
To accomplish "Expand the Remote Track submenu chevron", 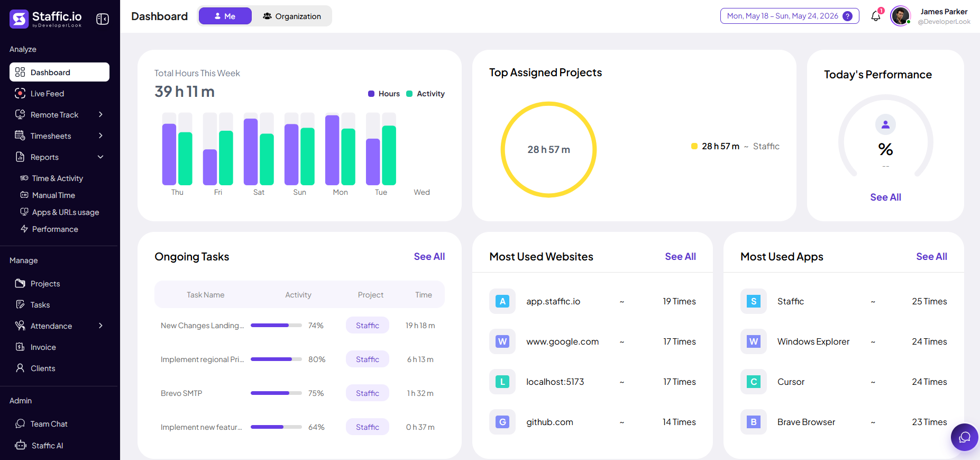I will click(100, 114).
